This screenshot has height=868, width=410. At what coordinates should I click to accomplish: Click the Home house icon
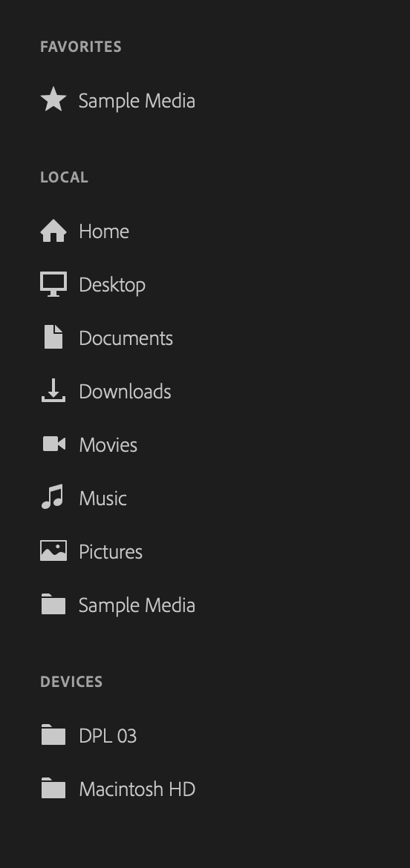tap(53, 231)
